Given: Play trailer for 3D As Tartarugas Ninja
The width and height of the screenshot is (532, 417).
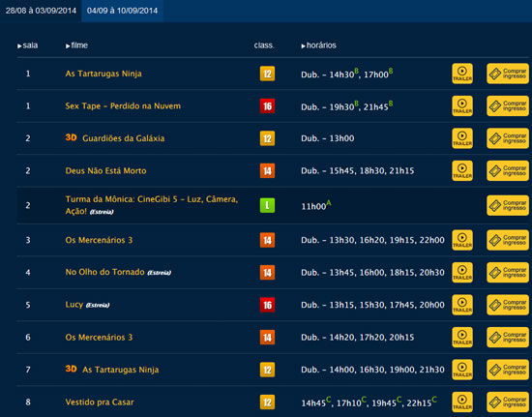Looking at the screenshot, I should [x=462, y=370].
